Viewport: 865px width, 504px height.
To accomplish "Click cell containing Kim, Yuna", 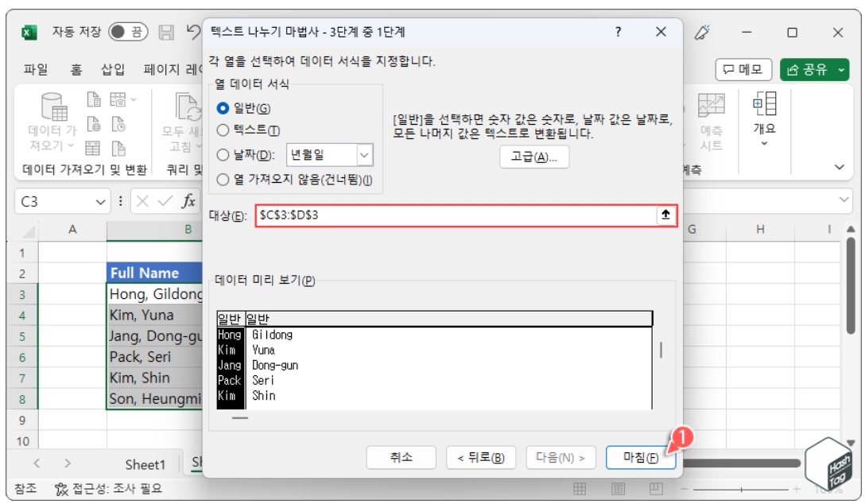I will pyautogui.click(x=155, y=315).
